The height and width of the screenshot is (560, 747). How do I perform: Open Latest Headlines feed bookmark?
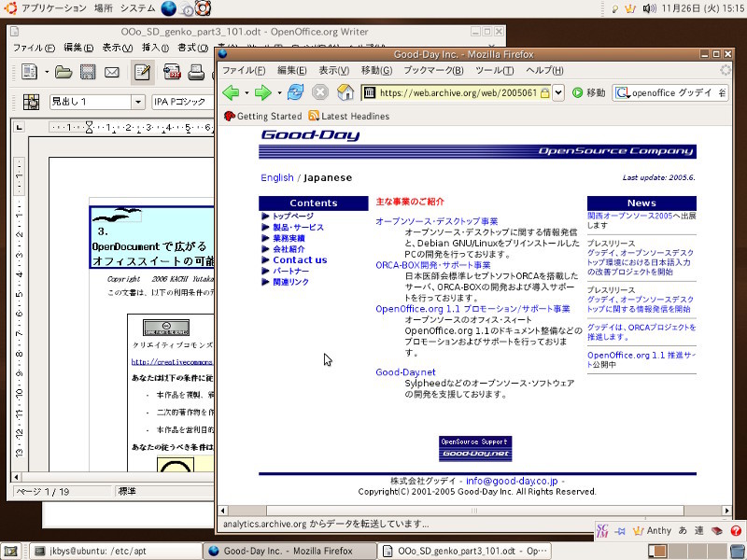pyautogui.click(x=348, y=116)
